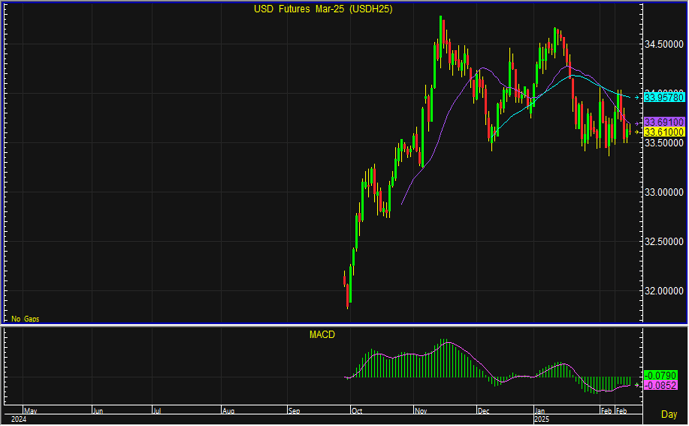Viewport: 689px width, 426px height.
Task: Select the 34.50000 price axis label
Action: pos(664,45)
